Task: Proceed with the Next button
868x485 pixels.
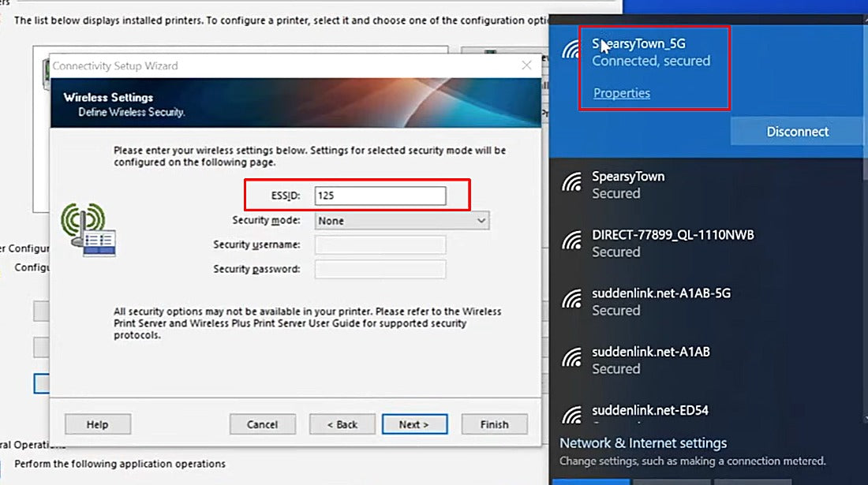Action: pos(414,424)
